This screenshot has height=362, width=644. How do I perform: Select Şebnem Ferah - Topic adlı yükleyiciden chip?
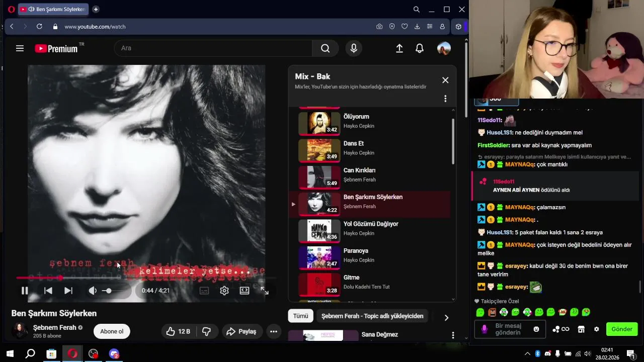point(372,316)
